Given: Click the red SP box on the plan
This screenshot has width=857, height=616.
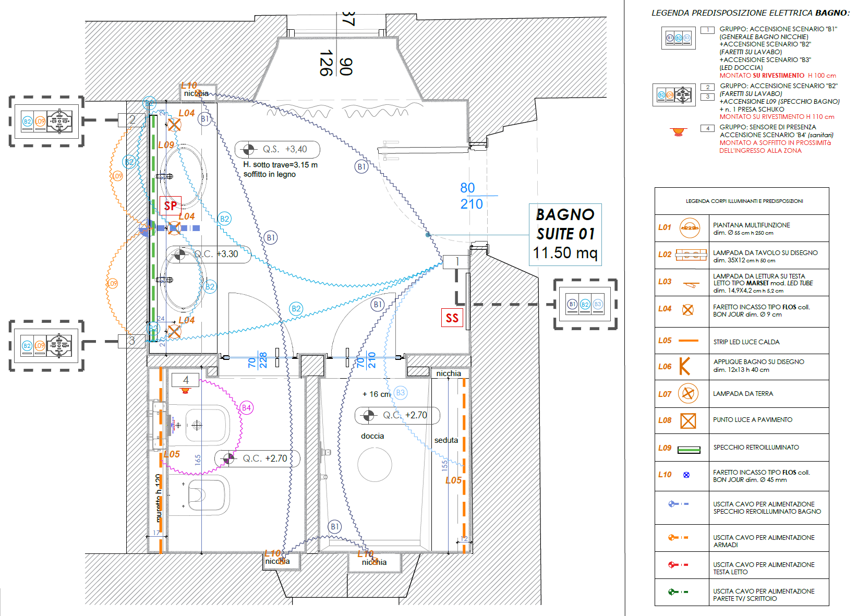Looking at the screenshot, I should click(x=170, y=206).
